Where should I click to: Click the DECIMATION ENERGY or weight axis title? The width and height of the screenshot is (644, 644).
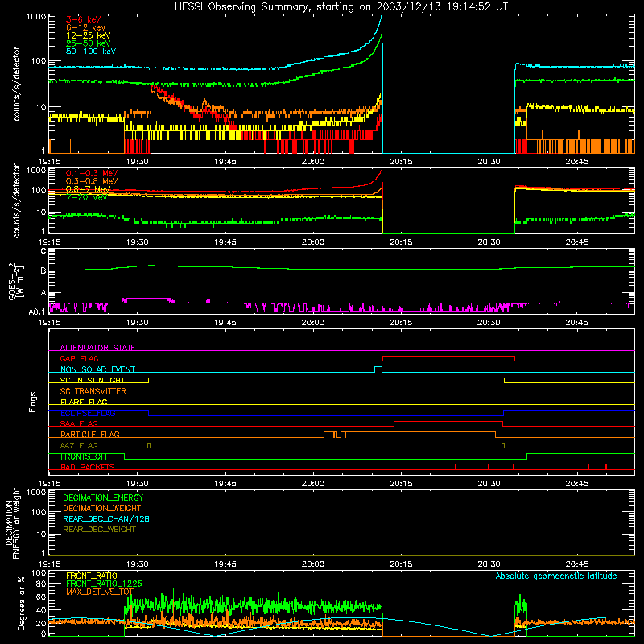pos(12,522)
